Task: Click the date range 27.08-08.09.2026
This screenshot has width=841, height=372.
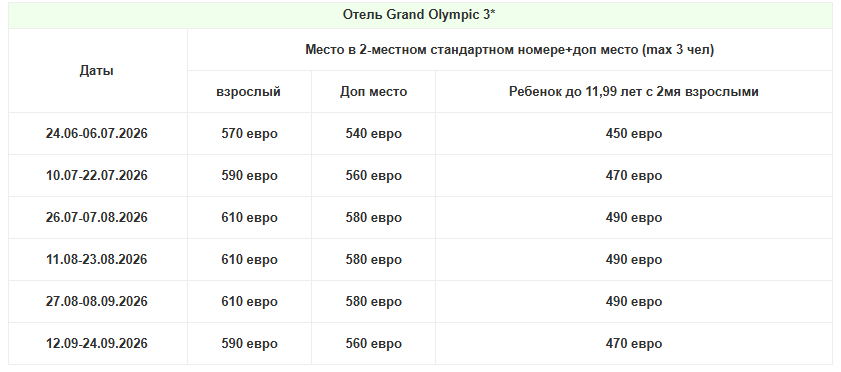Action: [x=97, y=301]
